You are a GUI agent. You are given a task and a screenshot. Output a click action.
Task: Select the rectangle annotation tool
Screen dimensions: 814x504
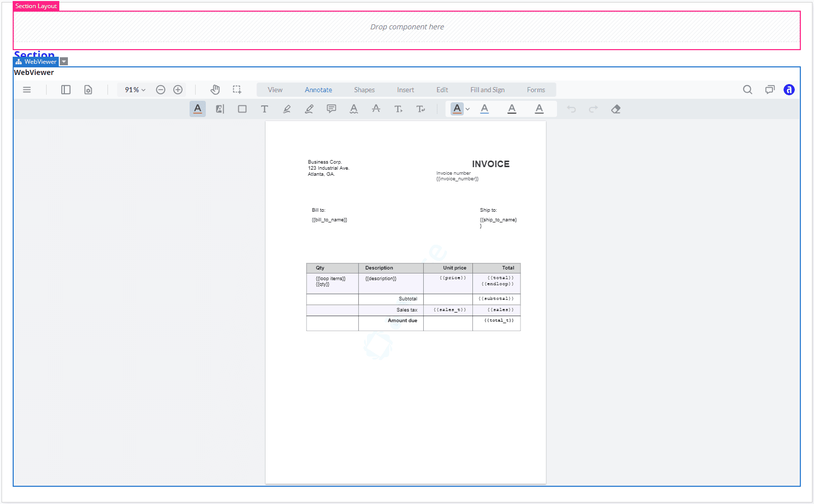click(x=242, y=109)
